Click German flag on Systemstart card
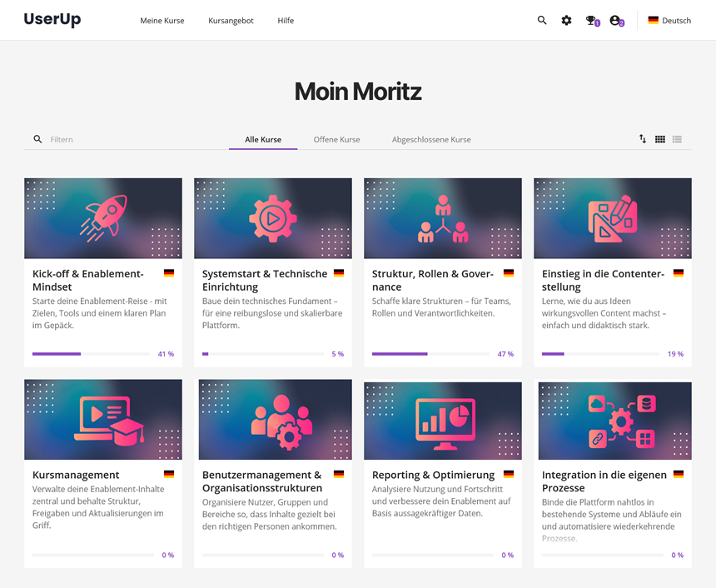 339,273
